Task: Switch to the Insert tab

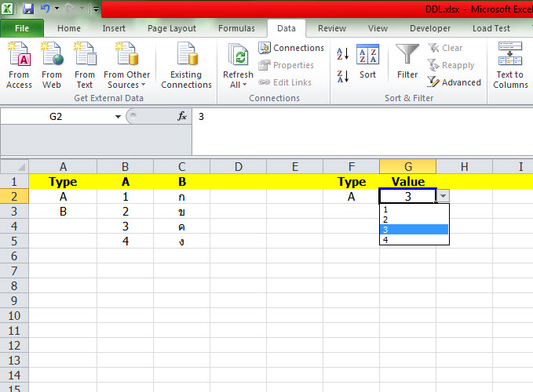Action: pyautogui.click(x=114, y=28)
